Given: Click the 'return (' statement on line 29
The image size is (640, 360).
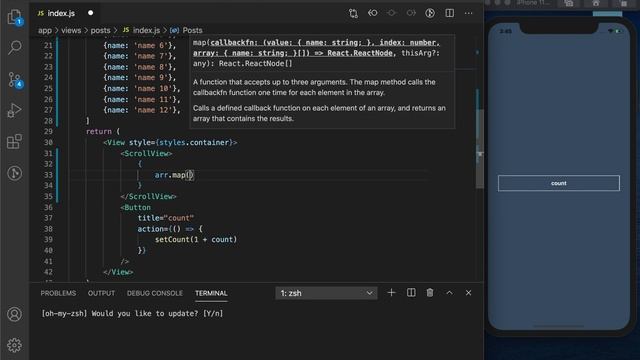Looking at the screenshot, I should pos(103,131).
